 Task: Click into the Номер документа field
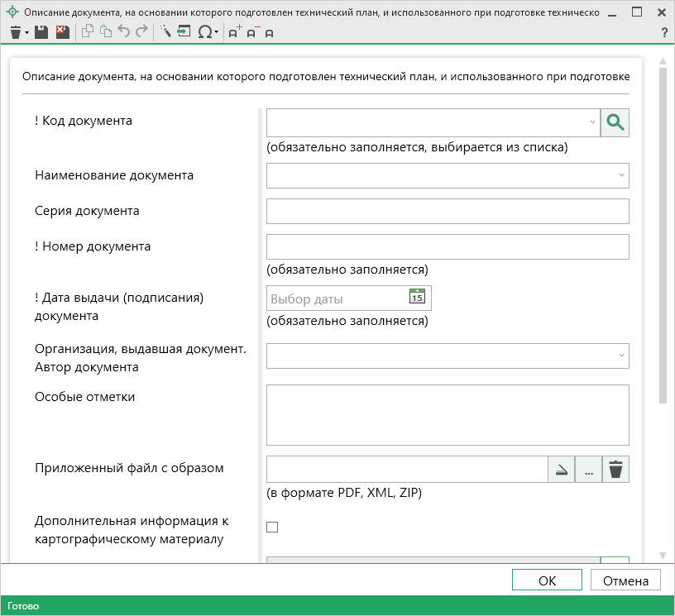[447, 246]
